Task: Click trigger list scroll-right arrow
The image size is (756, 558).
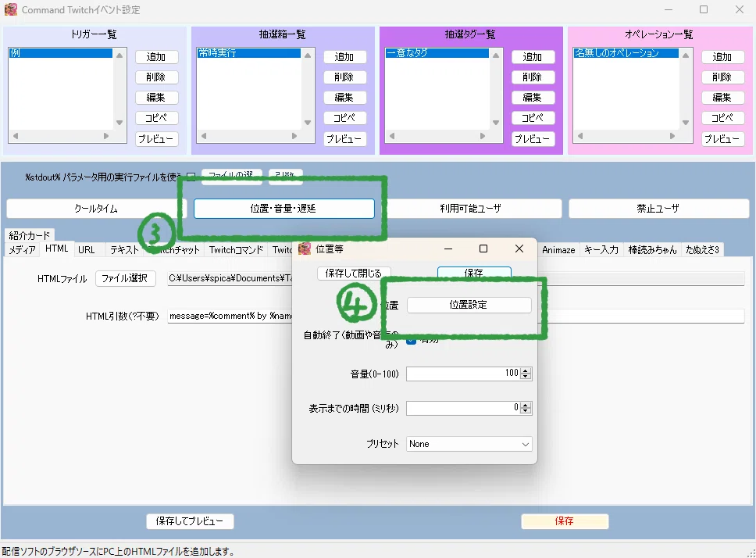Action: coord(106,137)
